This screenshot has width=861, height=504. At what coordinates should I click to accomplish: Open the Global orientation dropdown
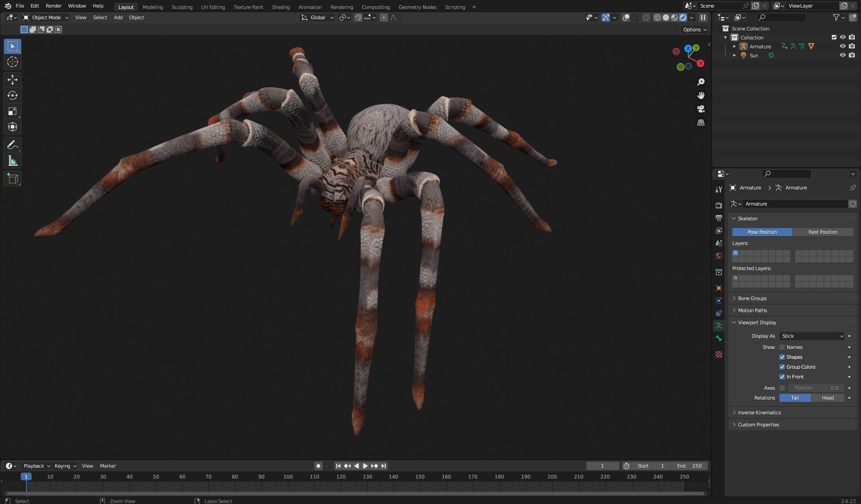(317, 17)
